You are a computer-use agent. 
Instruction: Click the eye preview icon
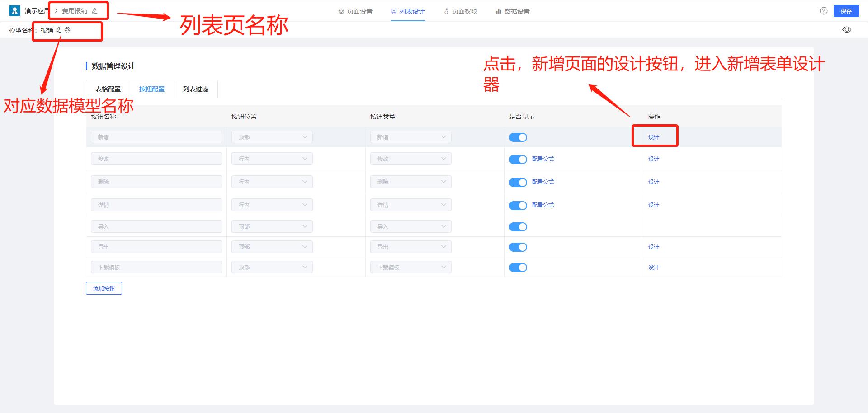pyautogui.click(x=847, y=30)
